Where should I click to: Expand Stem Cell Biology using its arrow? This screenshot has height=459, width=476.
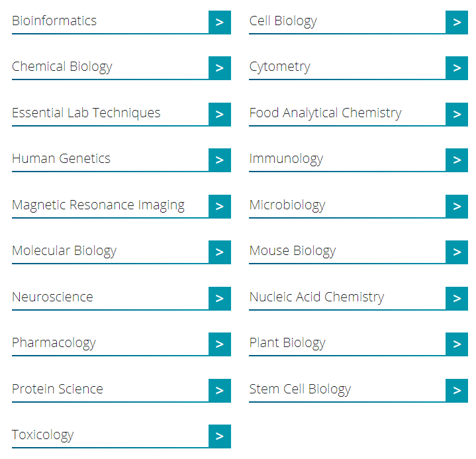(457, 390)
